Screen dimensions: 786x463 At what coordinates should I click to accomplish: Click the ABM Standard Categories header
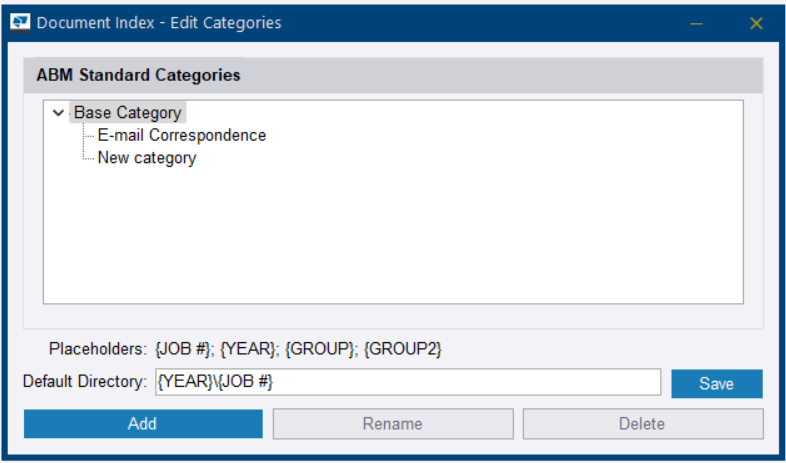pos(138,75)
